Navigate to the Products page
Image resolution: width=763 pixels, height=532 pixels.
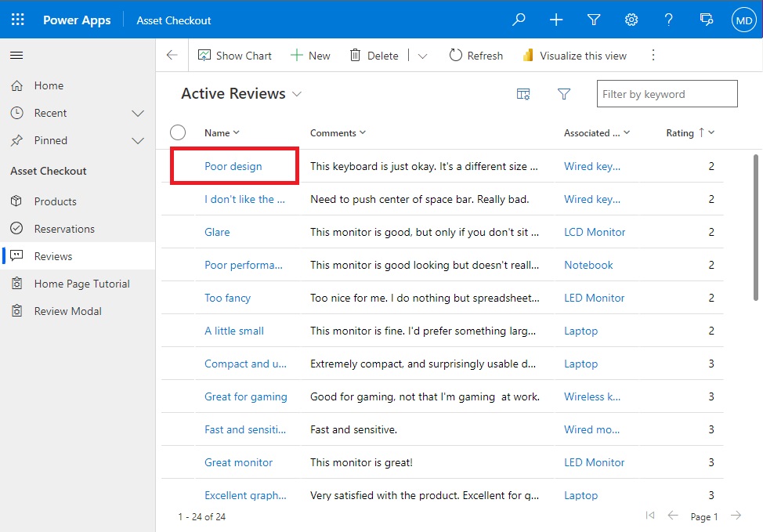pyautogui.click(x=54, y=201)
